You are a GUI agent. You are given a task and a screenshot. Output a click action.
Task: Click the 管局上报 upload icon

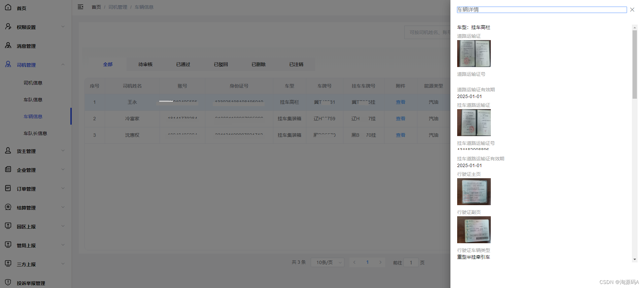tap(8, 245)
